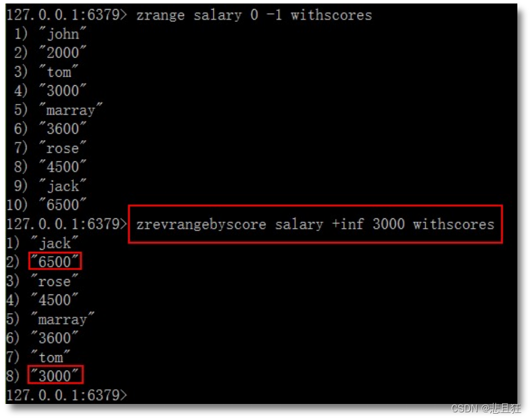532x420 pixels.
Task: Click "rose" on line 7 of first output
Action: (x=63, y=148)
